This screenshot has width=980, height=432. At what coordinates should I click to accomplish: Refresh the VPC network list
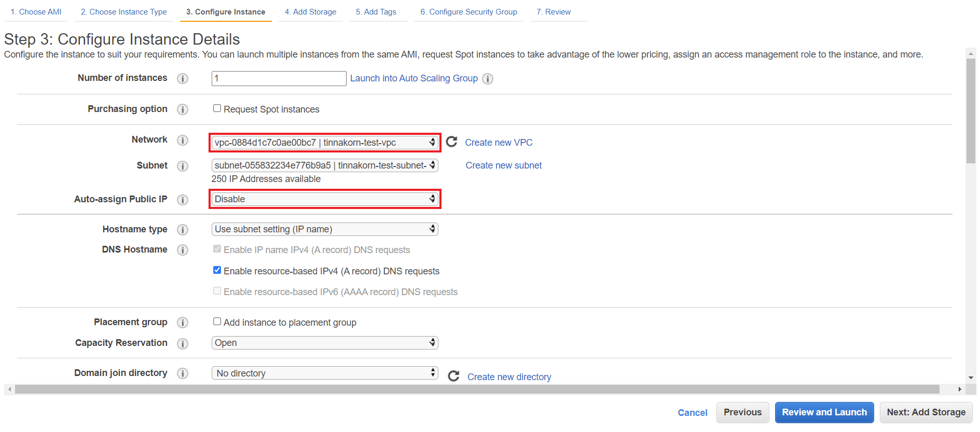point(452,142)
